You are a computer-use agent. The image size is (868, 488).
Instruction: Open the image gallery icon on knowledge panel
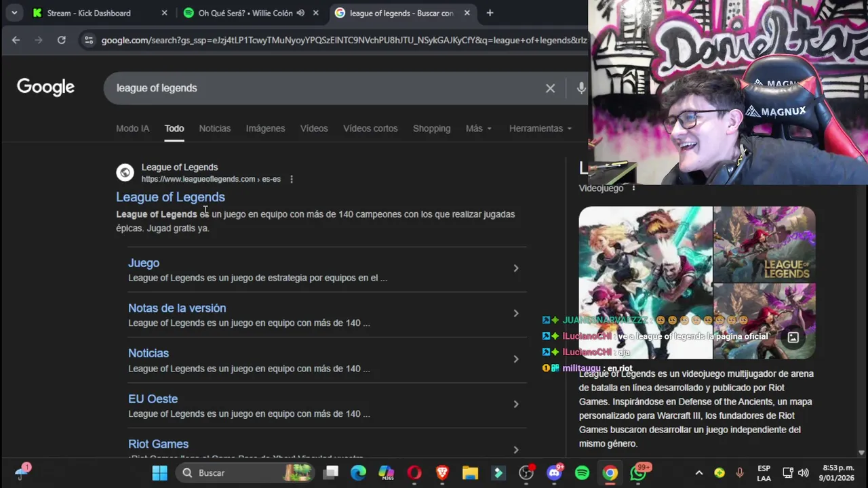[793, 337]
